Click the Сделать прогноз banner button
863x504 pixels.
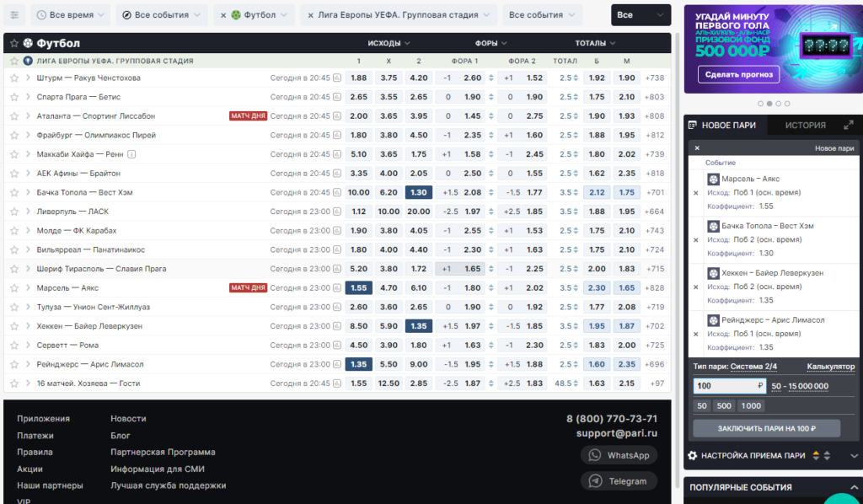pos(738,74)
